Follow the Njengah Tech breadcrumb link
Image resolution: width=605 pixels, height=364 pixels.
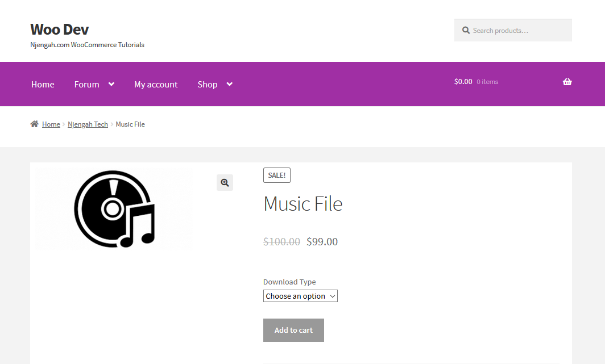[x=88, y=124]
